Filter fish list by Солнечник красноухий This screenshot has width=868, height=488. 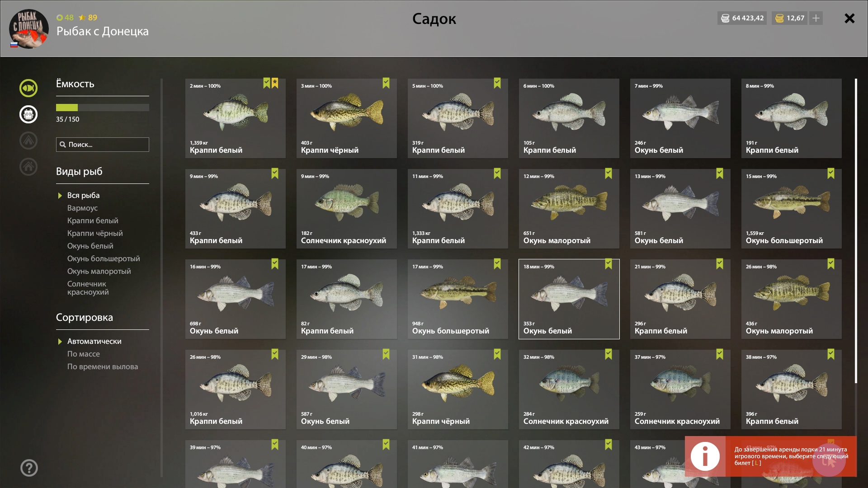pyautogui.click(x=88, y=288)
